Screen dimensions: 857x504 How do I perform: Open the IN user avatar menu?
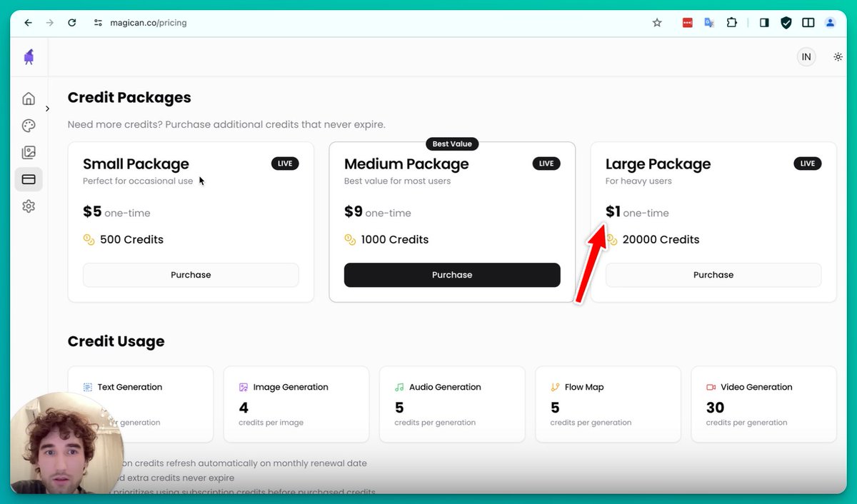point(806,57)
